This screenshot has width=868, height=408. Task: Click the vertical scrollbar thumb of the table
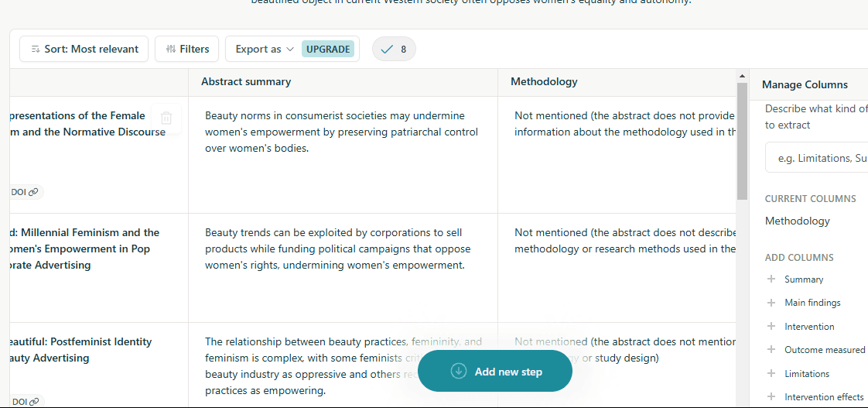coord(743,142)
